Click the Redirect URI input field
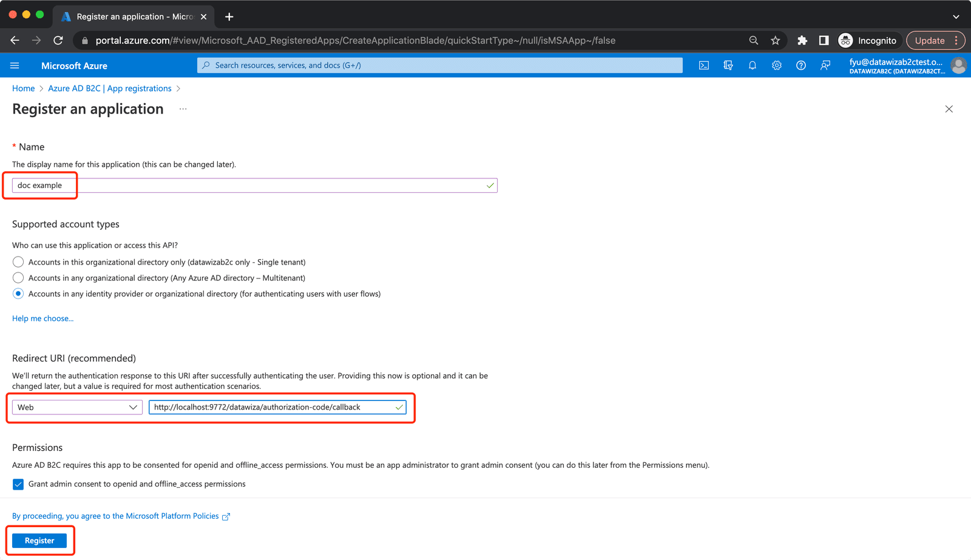Image resolution: width=971 pixels, height=560 pixels. click(x=277, y=407)
